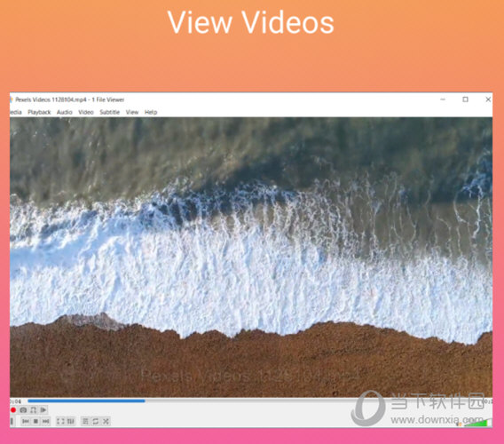Viewport: 504px width, 444px height.
Task: Open the View menu
Action: pos(132,112)
